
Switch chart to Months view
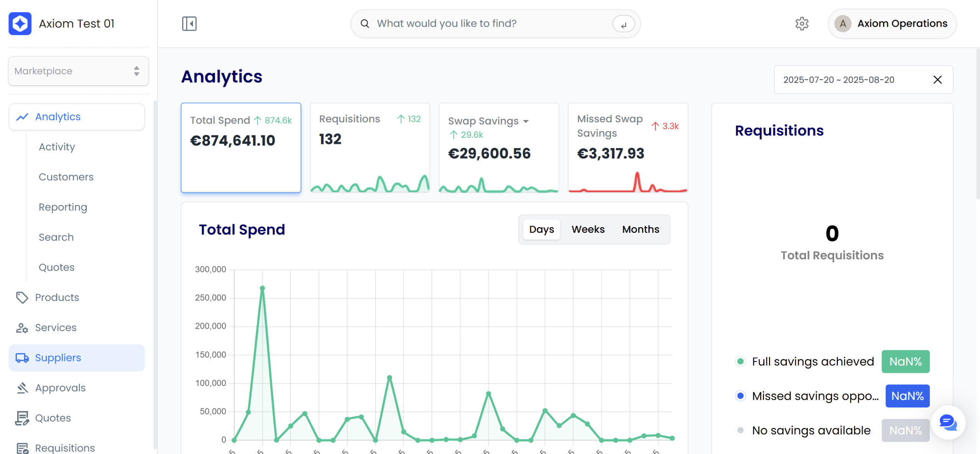640,229
